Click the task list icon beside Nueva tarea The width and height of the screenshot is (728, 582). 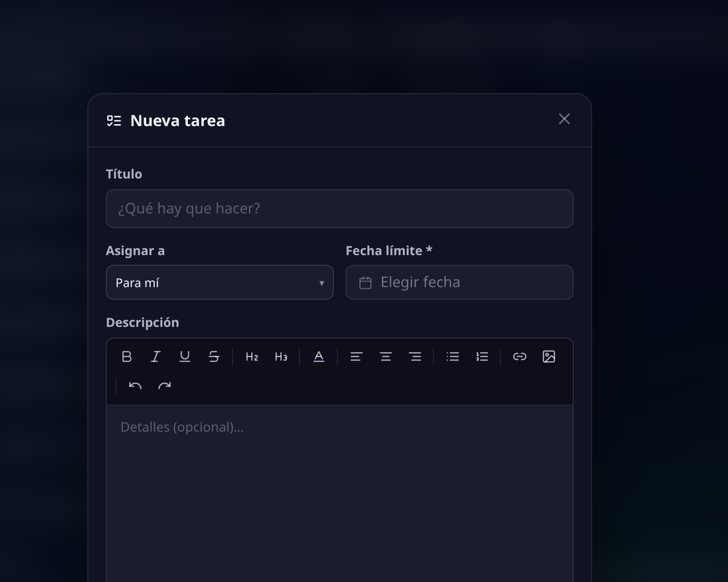point(114,121)
